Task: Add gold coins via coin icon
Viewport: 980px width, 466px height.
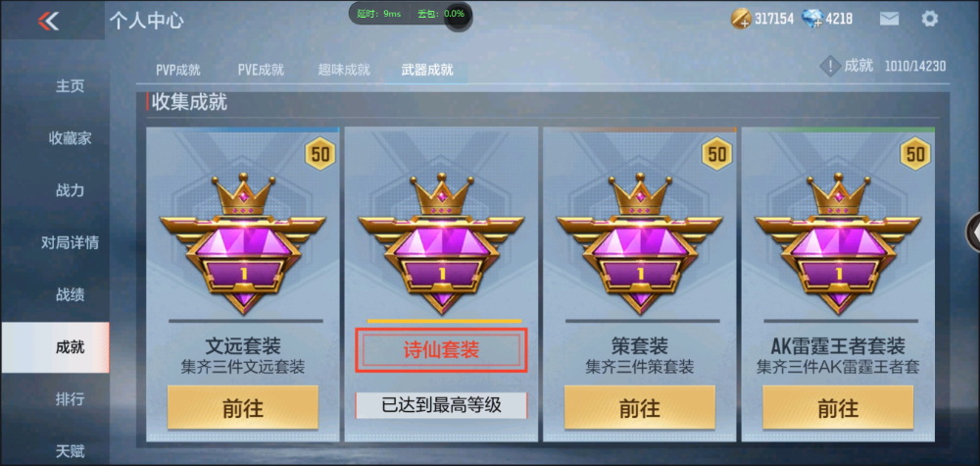Action: (741, 19)
